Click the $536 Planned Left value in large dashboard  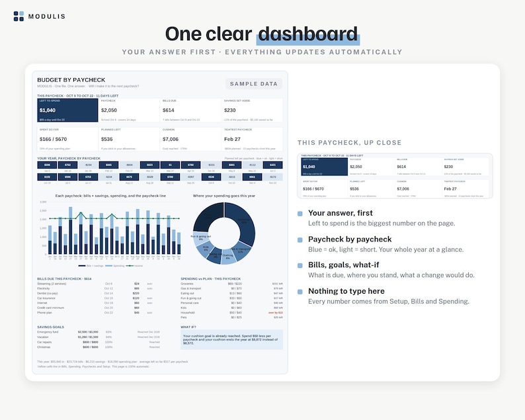coord(107,139)
